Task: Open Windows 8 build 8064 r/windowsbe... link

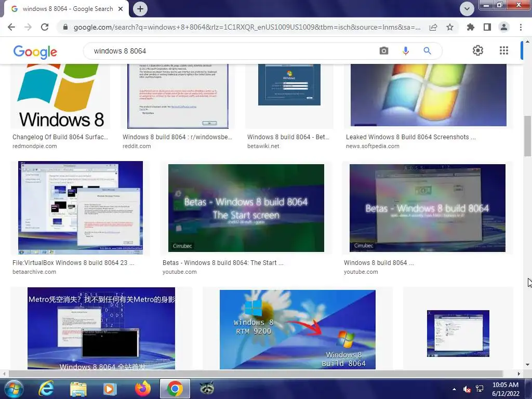Action: tap(178, 137)
